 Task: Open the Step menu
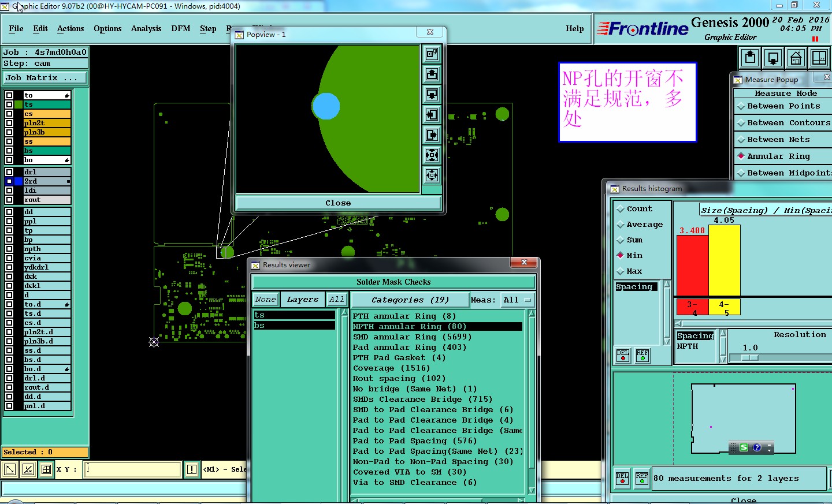208,28
